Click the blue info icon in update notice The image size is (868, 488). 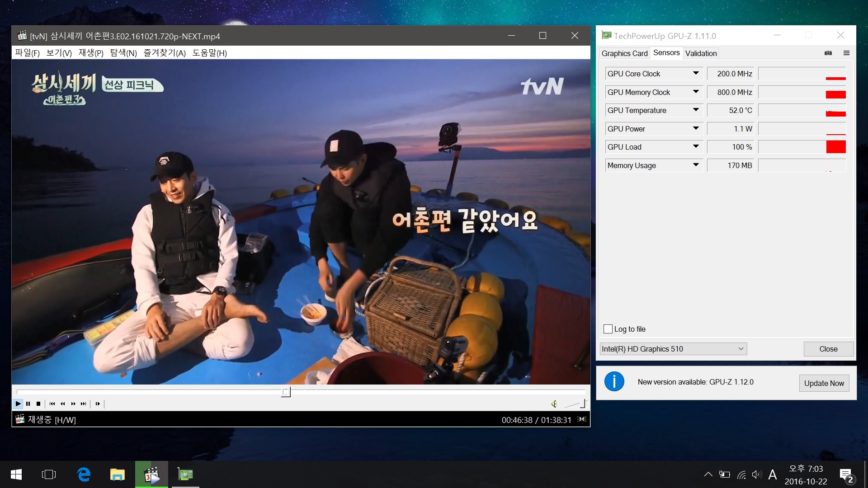click(x=614, y=382)
